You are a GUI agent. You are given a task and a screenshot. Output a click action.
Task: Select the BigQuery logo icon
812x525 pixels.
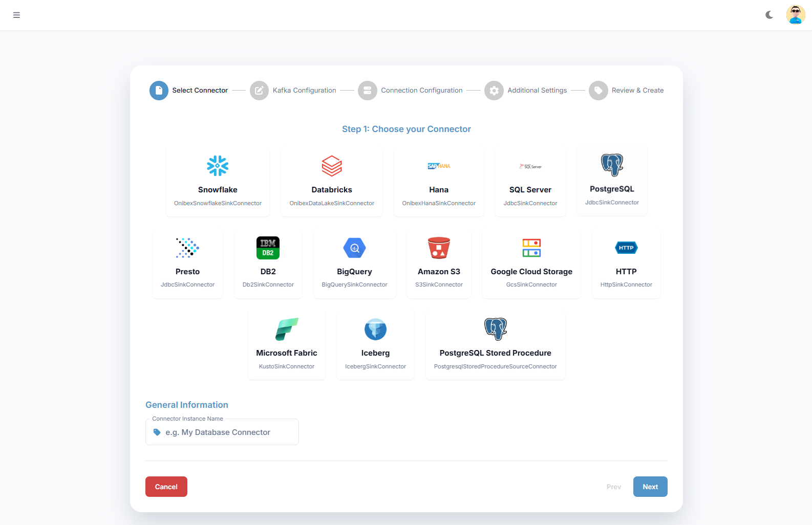(x=354, y=248)
